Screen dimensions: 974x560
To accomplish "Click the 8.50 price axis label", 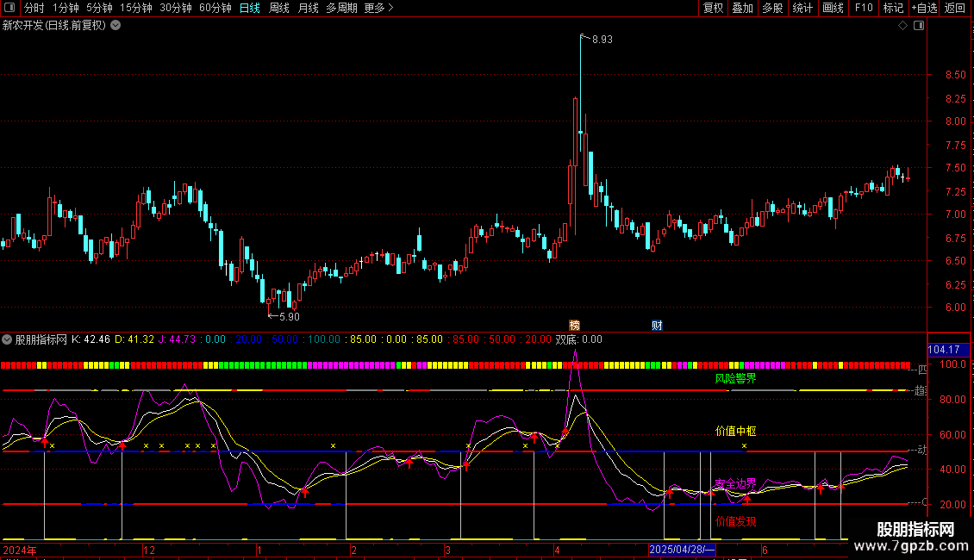I will (x=955, y=74).
